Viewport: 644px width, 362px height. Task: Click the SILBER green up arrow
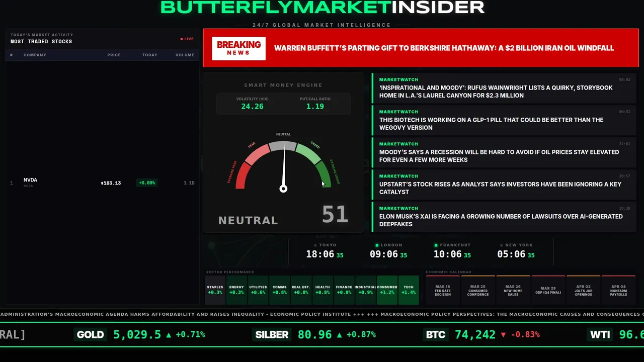pyautogui.click(x=339, y=335)
